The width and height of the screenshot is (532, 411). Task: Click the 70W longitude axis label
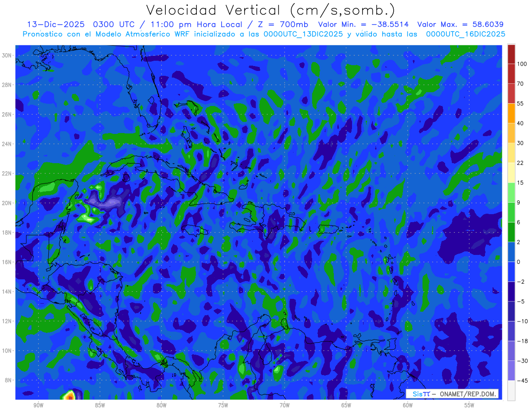click(x=285, y=405)
